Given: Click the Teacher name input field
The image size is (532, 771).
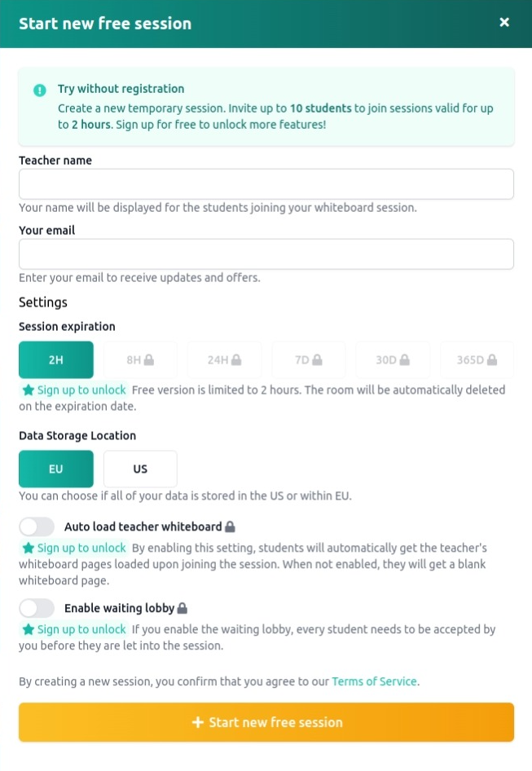Looking at the screenshot, I should tap(266, 184).
